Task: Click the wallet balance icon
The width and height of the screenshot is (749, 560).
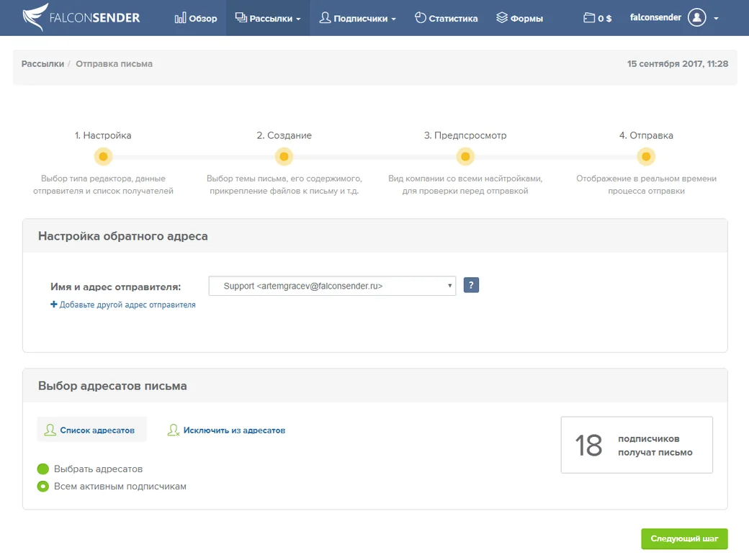Action: [x=589, y=18]
